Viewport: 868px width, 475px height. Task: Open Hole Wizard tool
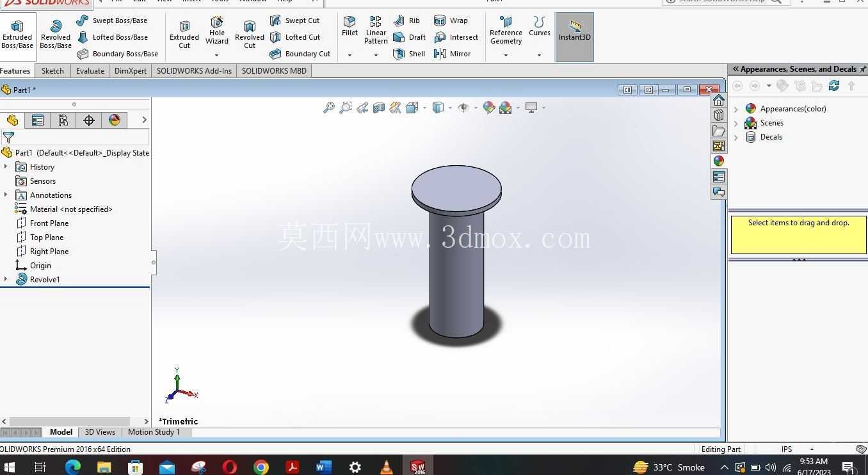point(217,30)
